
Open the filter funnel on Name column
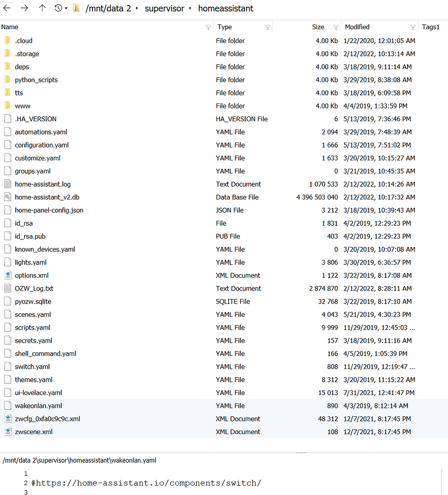pos(208,27)
